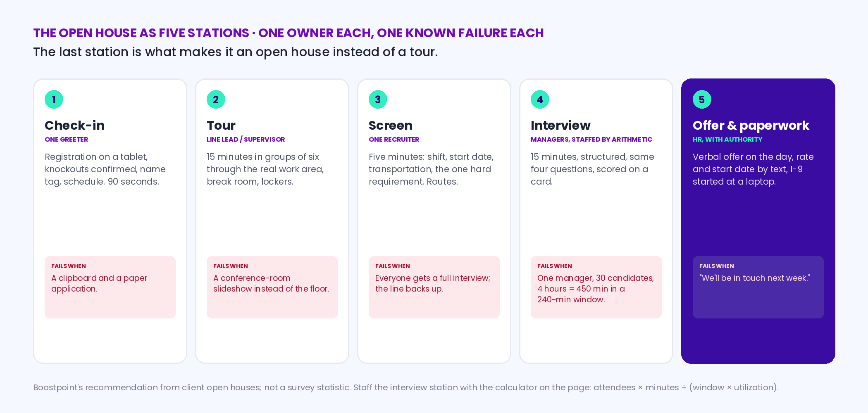Select the Check-in card heading
Viewport: 868px width, 413px height.
pyautogui.click(x=75, y=125)
